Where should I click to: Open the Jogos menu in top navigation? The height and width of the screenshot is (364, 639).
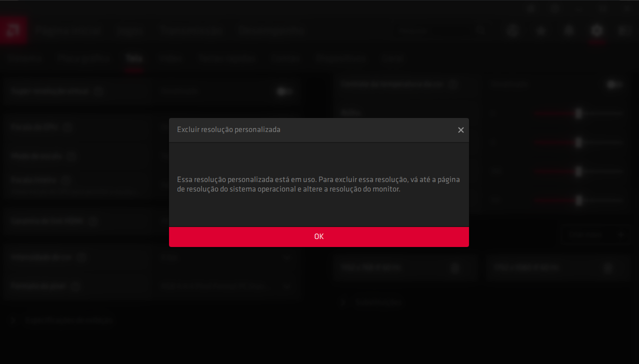click(x=129, y=30)
